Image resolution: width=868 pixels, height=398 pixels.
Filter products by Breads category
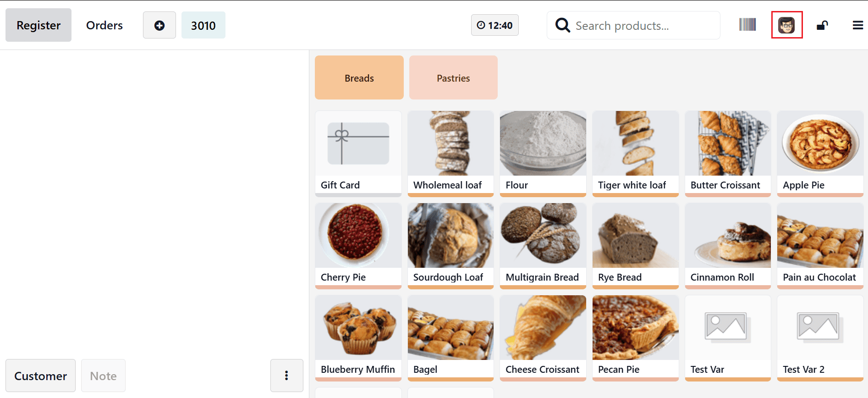coord(359,78)
